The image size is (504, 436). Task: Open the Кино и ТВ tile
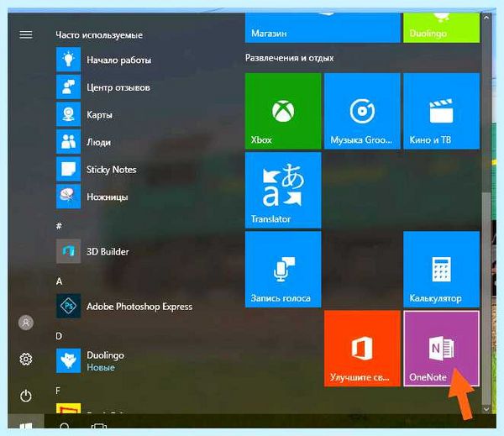click(x=441, y=111)
